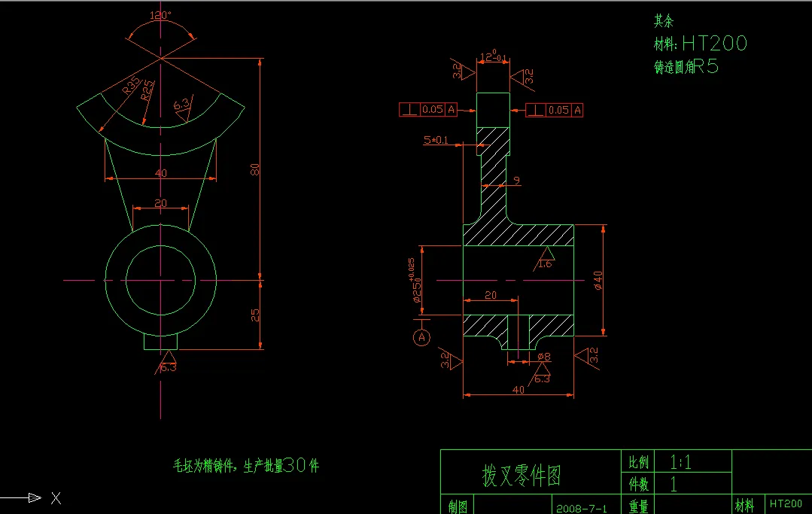Click the 铸造圆角R5 note text

click(x=686, y=66)
